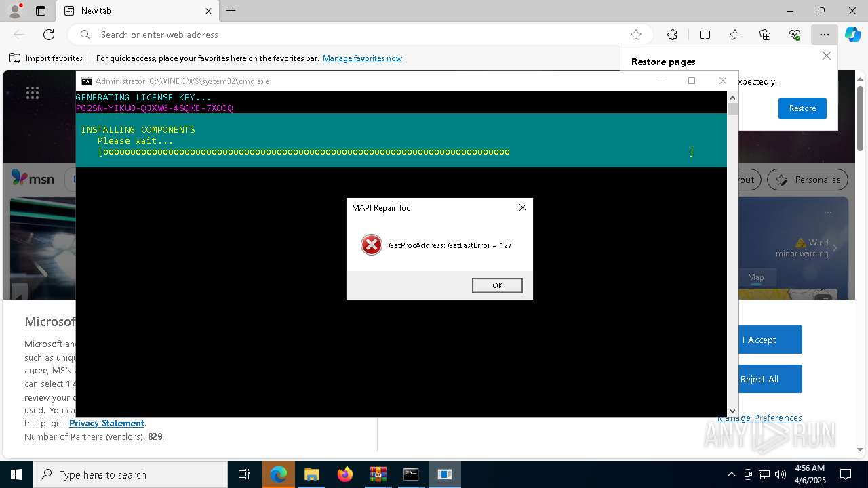This screenshot has height=488, width=868.
Task: Click the taskbar search box
Action: tap(130, 474)
